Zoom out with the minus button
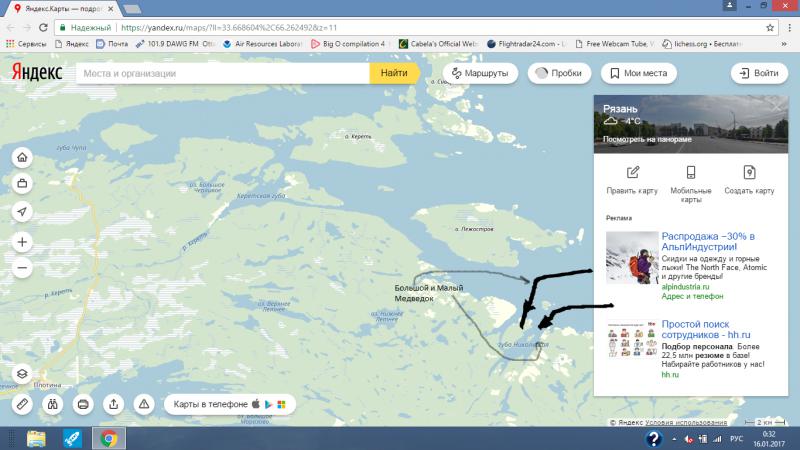 coord(23,268)
